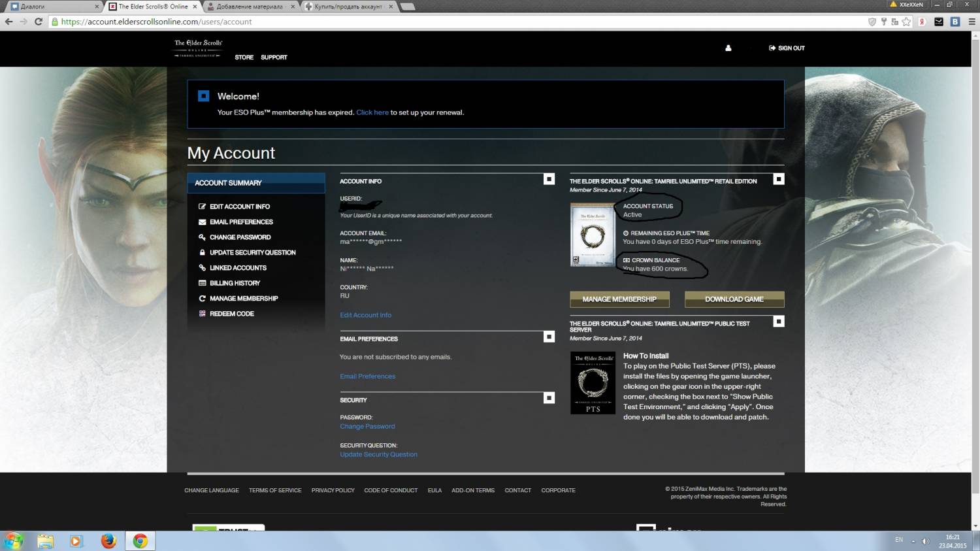Open a new browser tab

(408, 7)
